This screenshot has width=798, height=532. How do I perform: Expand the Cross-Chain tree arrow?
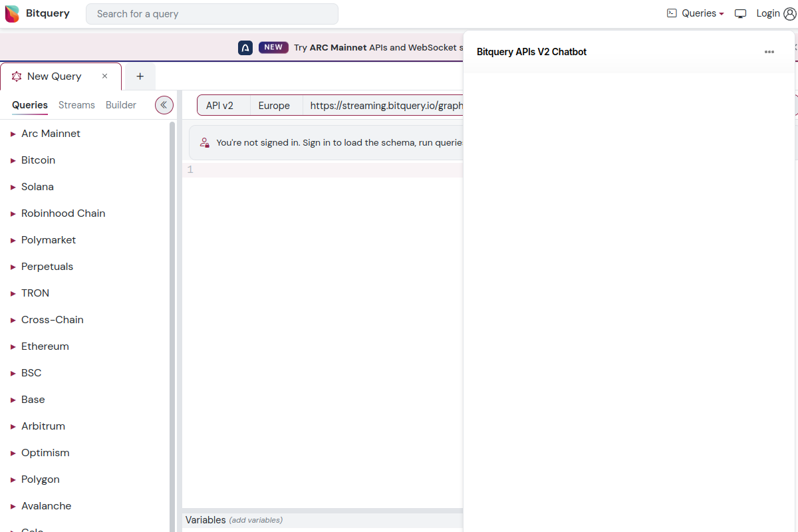point(13,320)
